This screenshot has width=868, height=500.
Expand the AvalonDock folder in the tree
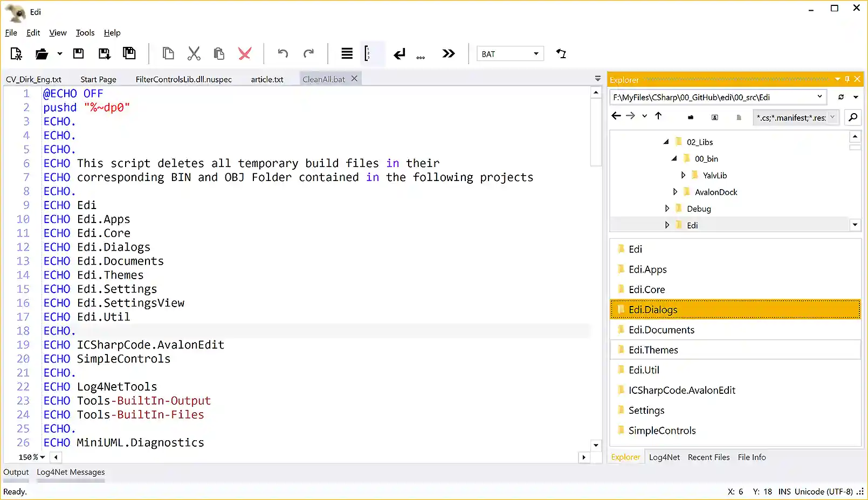675,192
